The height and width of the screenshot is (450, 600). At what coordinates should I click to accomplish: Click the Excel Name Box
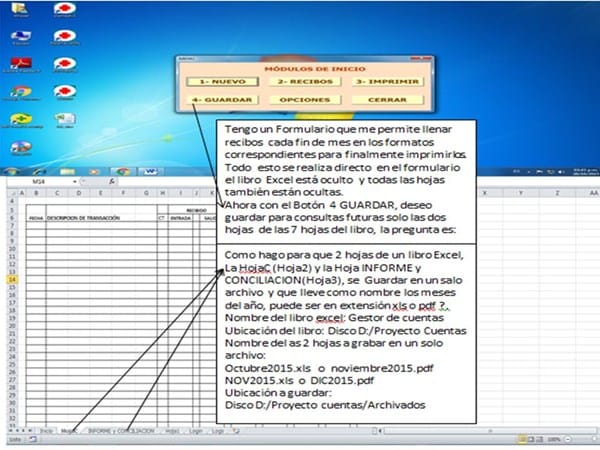click(x=39, y=181)
